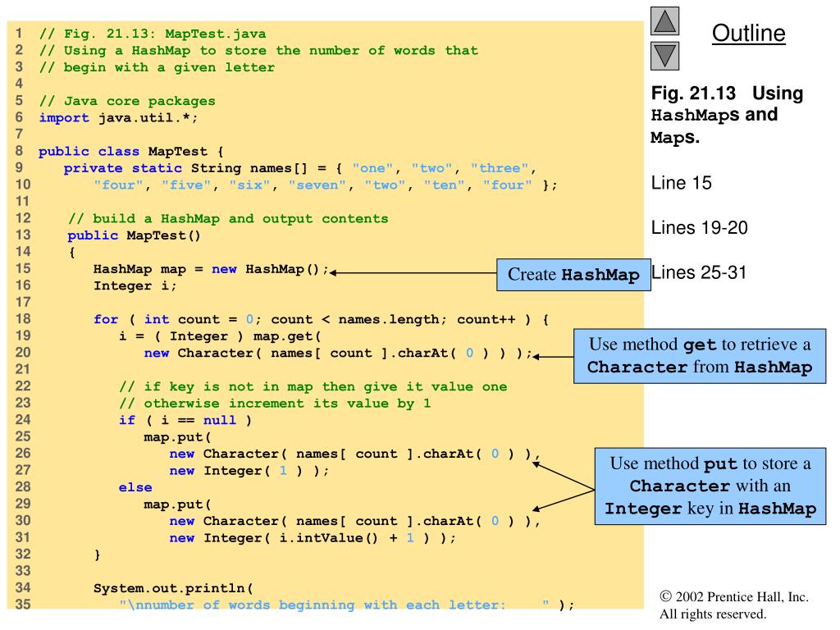840x630 pixels.
Task: Click the 'import java.util.*;' code line
Action: pos(118,117)
